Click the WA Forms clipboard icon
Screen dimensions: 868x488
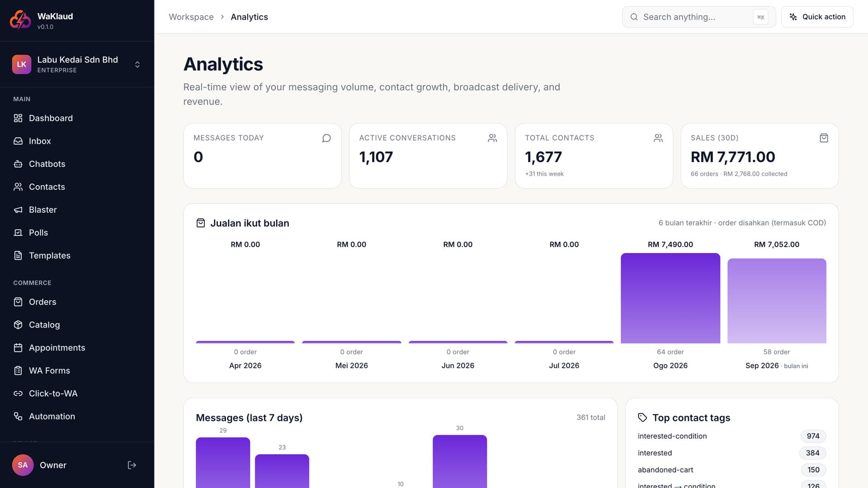click(18, 371)
